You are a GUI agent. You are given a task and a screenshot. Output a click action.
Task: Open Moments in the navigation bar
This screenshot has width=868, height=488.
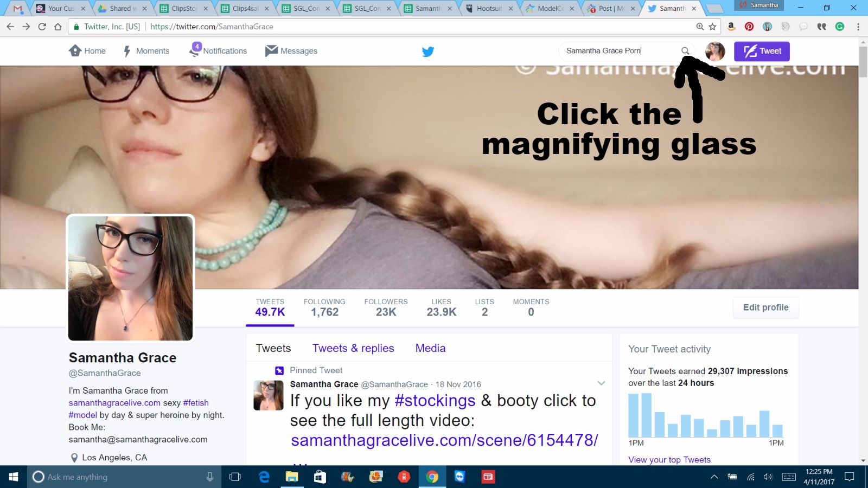[146, 51]
